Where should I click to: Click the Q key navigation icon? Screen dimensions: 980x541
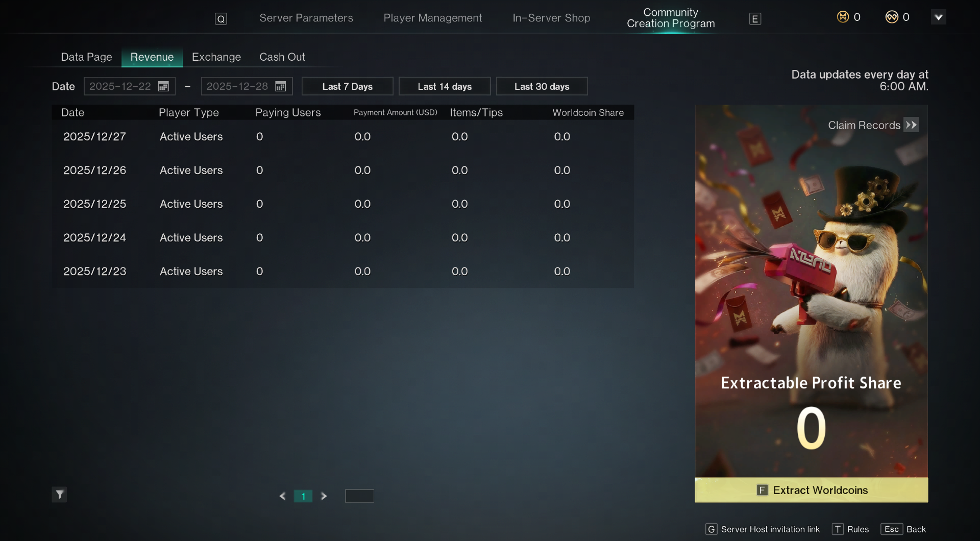tap(220, 19)
